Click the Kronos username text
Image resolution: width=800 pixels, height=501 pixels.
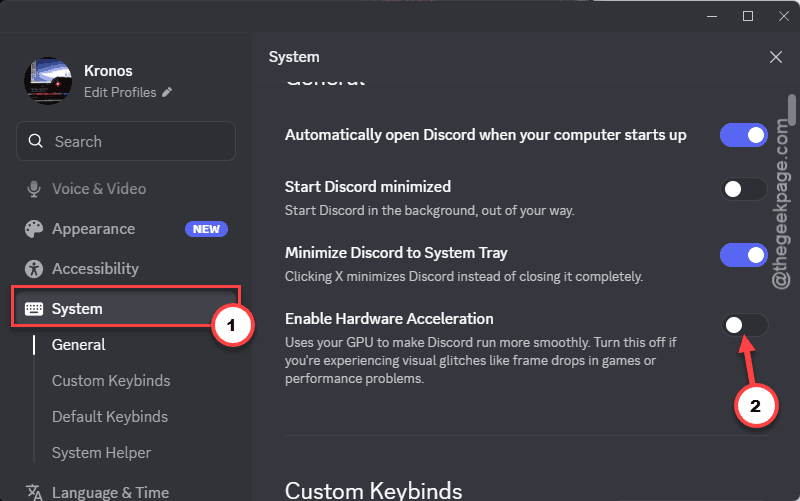pos(108,71)
